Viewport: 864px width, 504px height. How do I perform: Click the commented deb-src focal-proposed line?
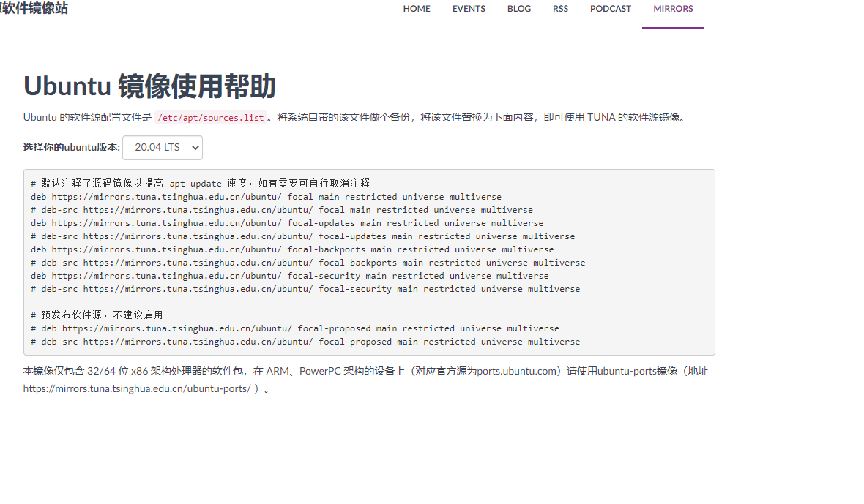(305, 342)
